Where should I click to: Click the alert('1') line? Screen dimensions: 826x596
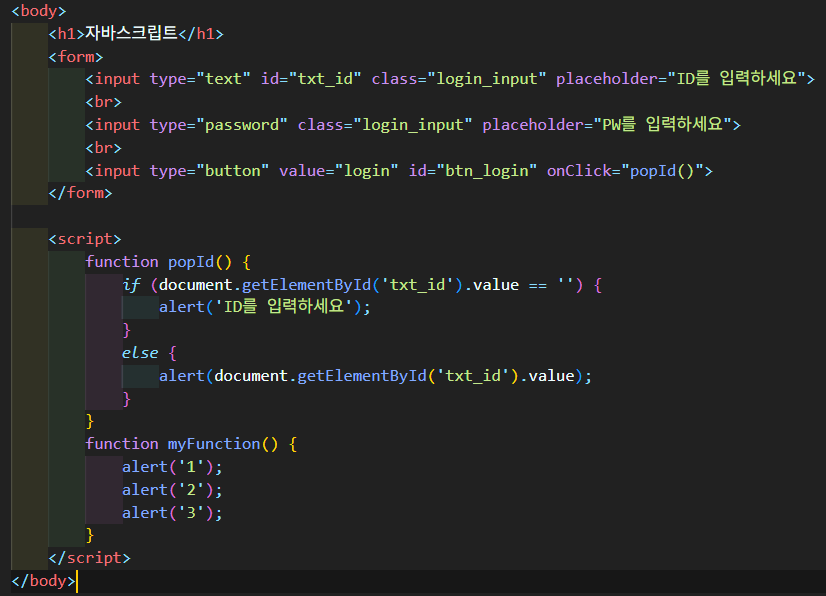click(172, 467)
